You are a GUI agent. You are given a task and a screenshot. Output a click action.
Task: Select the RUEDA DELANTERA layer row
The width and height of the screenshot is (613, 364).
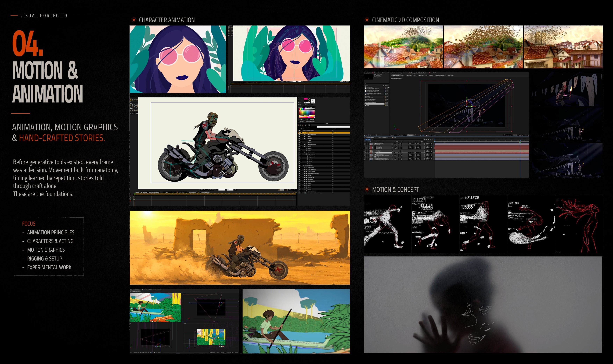(x=324, y=170)
